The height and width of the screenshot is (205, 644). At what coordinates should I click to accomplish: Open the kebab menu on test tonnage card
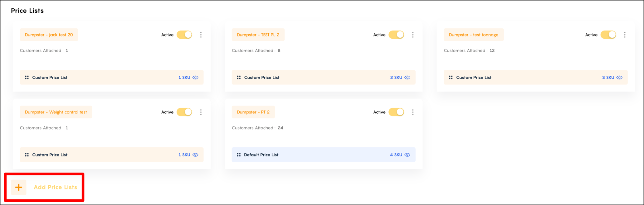point(625,35)
